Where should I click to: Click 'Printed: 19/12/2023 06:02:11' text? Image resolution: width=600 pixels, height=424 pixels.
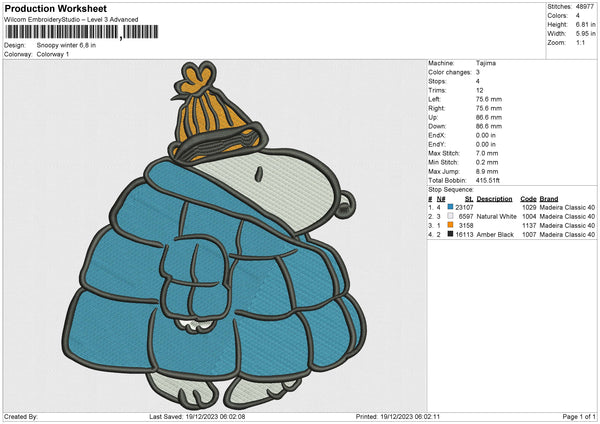pyautogui.click(x=398, y=416)
